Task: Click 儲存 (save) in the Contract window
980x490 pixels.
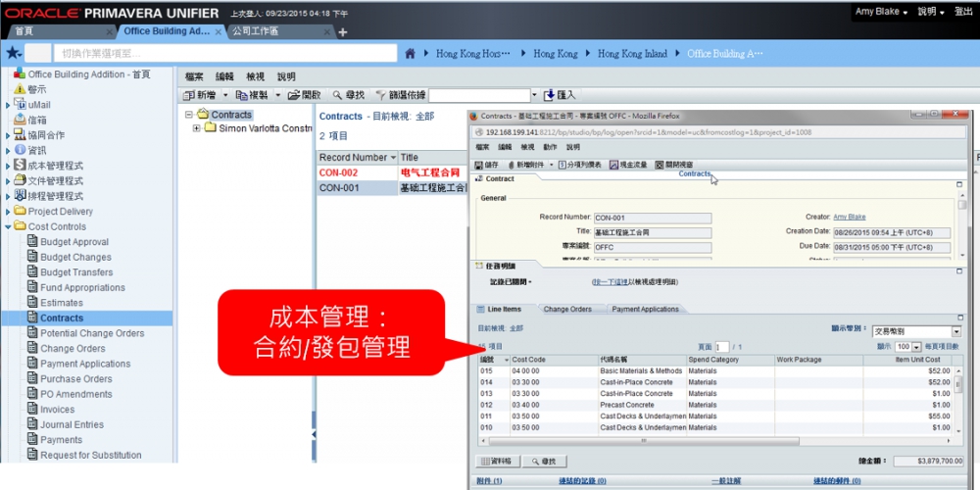Action: point(487,165)
